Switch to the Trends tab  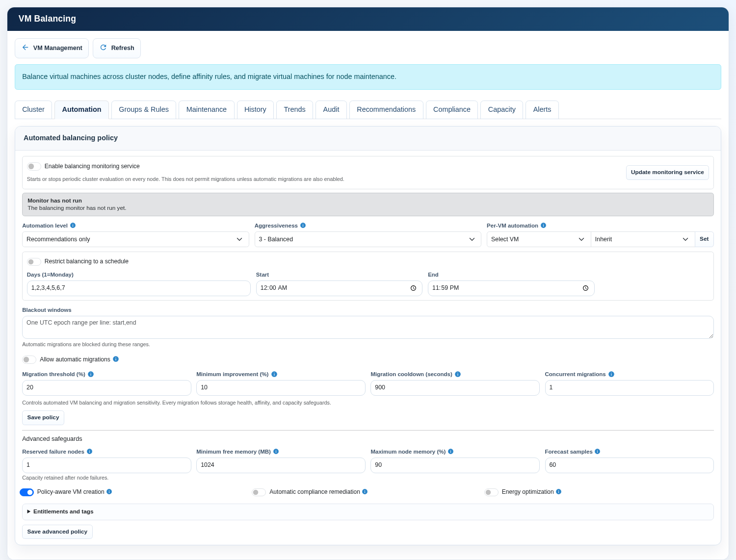[294, 109]
